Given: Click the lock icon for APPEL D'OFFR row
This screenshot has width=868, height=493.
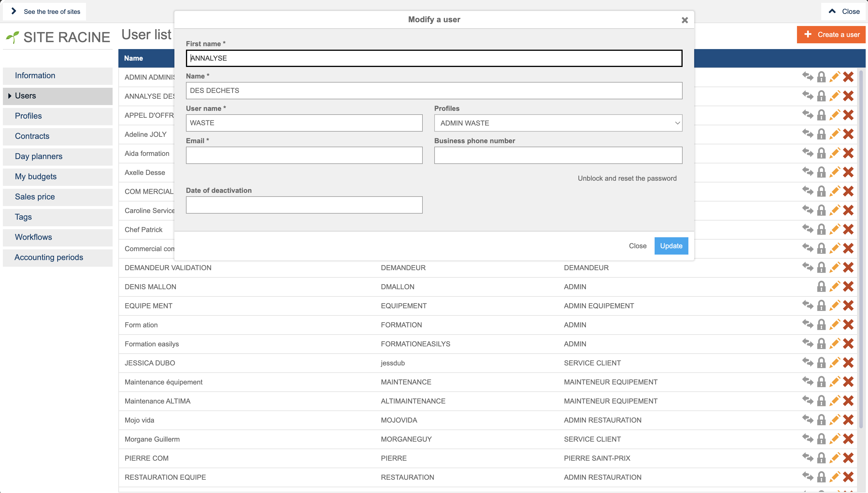Looking at the screenshot, I should coord(821,115).
